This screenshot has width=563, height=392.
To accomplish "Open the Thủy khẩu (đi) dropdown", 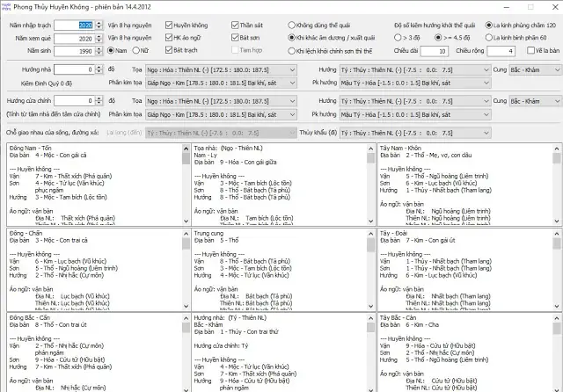I will tap(415, 133).
